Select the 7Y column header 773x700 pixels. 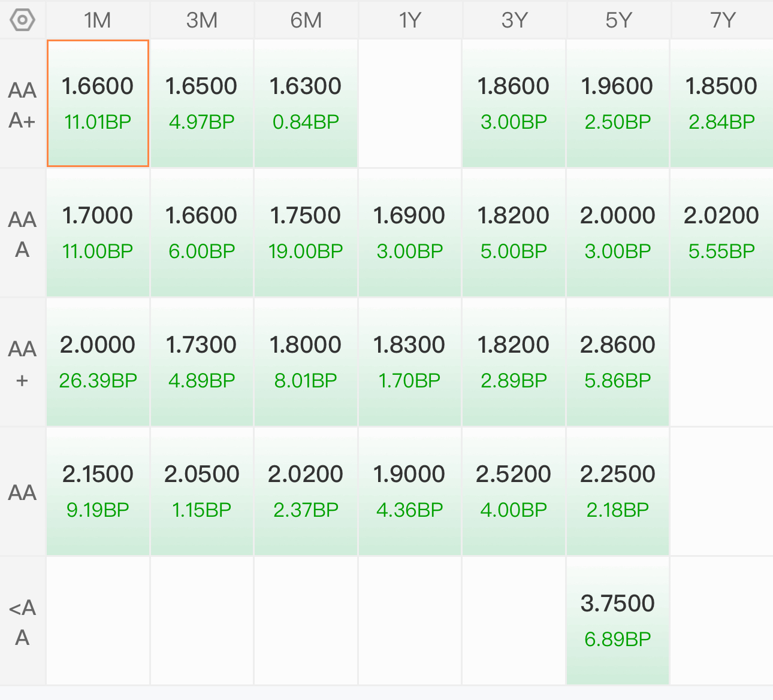[x=722, y=20]
